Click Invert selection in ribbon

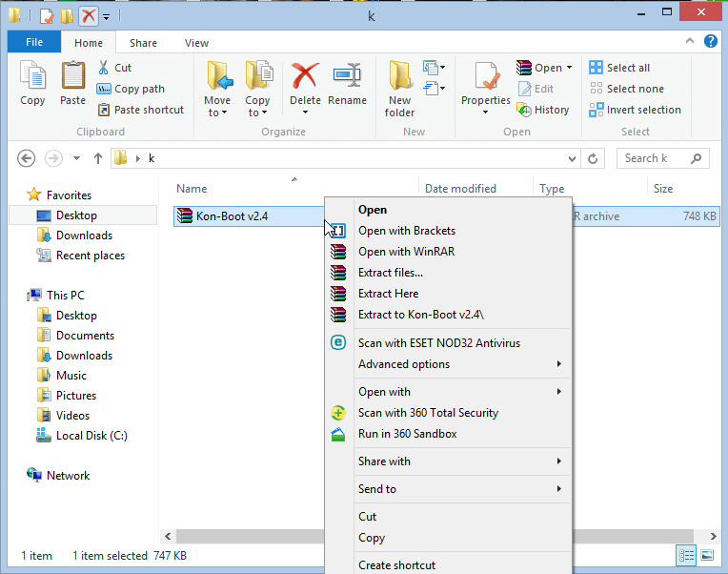(x=635, y=110)
